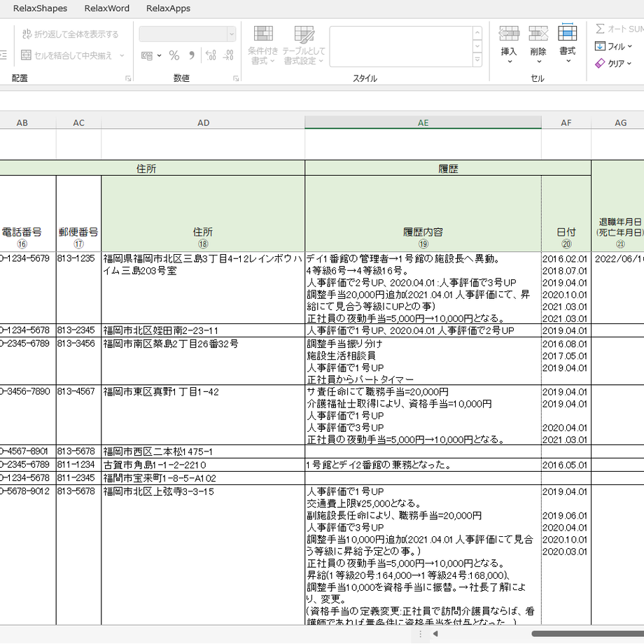Select retirement date cell 2022/06/1
The width and height of the screenshot is (644, 644).
click(x=617, y=288)
